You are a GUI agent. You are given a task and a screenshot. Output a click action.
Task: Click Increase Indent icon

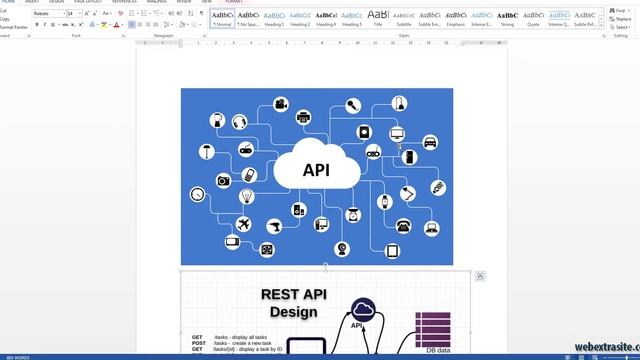(180, 13)
